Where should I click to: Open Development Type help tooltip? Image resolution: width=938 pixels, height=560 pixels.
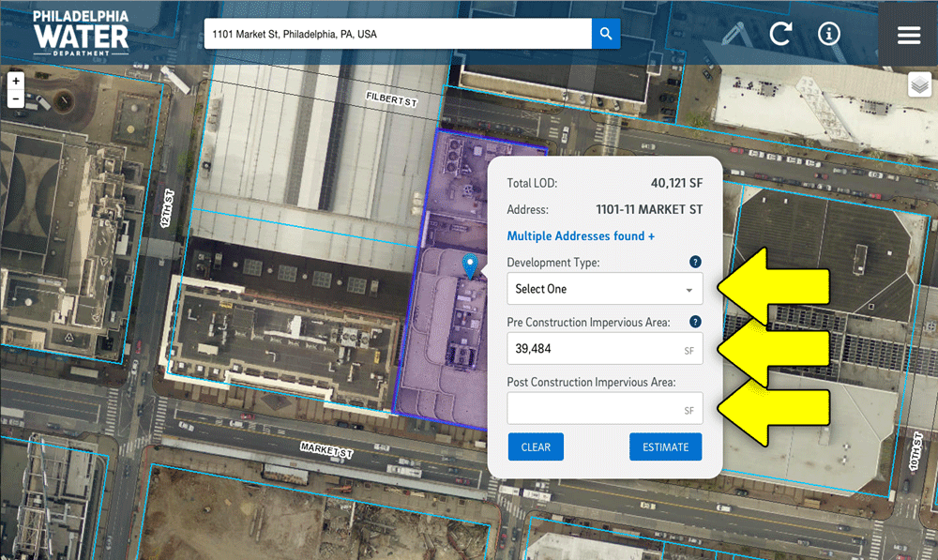(x=695, y=263)
